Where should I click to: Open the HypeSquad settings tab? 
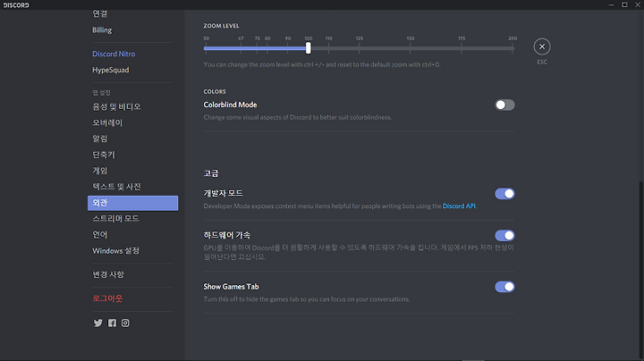[132, 70]
